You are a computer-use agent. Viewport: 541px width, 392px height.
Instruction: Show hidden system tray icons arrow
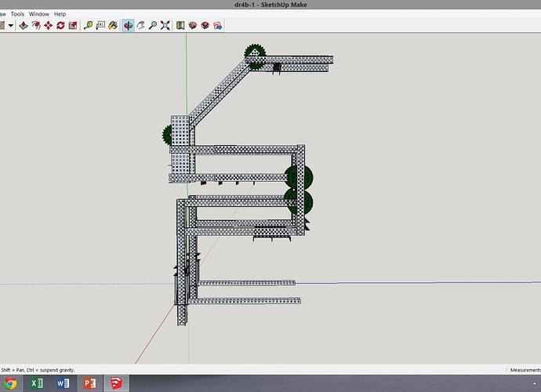click(x=535, y=383)
